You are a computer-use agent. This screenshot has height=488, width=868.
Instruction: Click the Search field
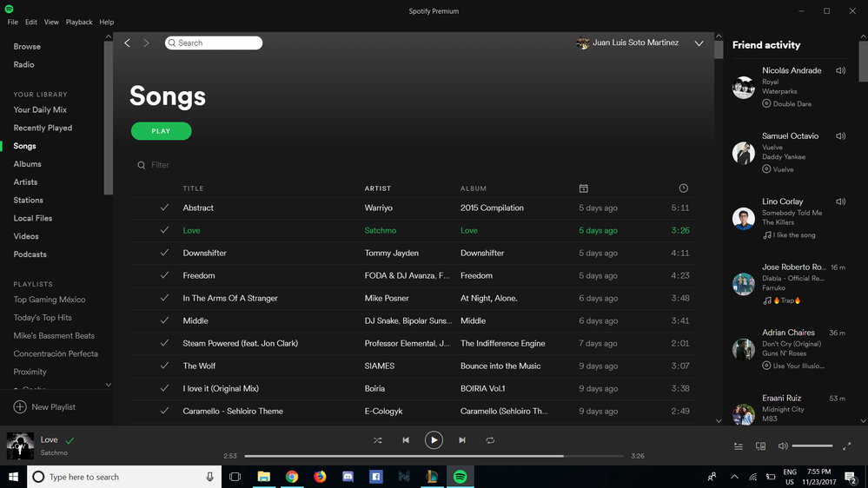click(214, 43)
